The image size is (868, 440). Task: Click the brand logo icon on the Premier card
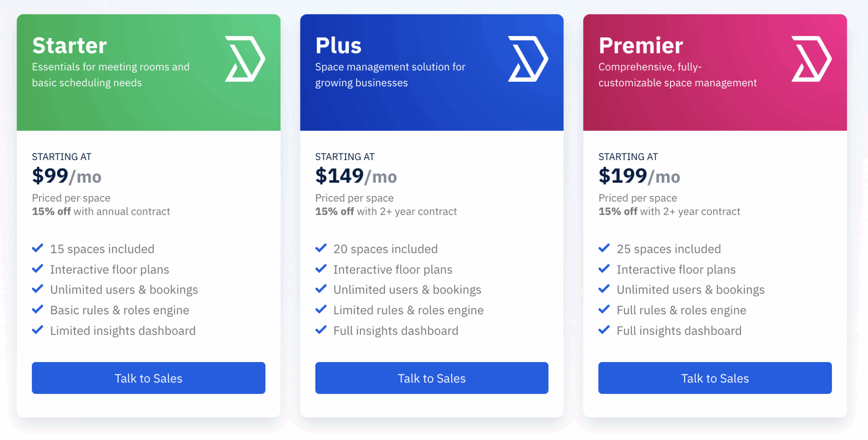pos(811,59)
